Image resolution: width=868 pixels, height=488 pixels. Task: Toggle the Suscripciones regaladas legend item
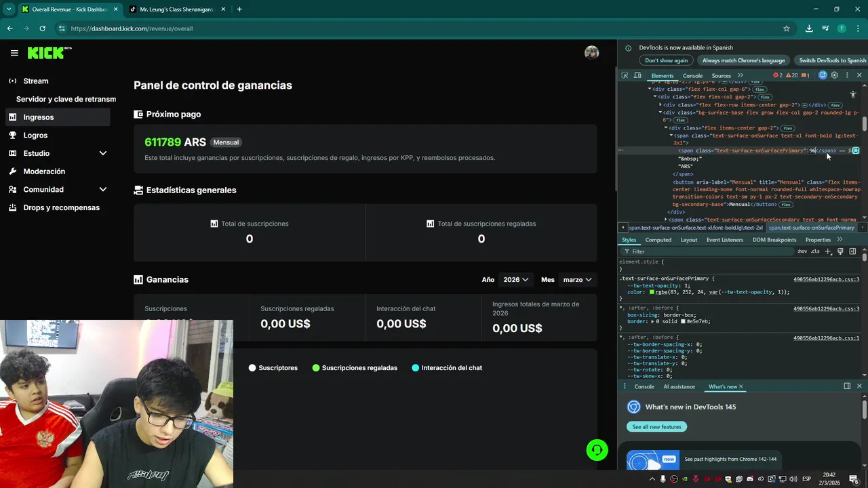click(354, 367)
